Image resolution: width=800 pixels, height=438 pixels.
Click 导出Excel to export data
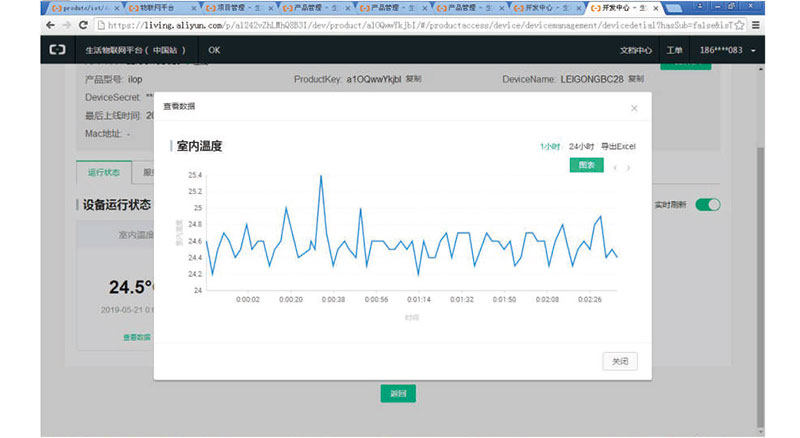618,147
